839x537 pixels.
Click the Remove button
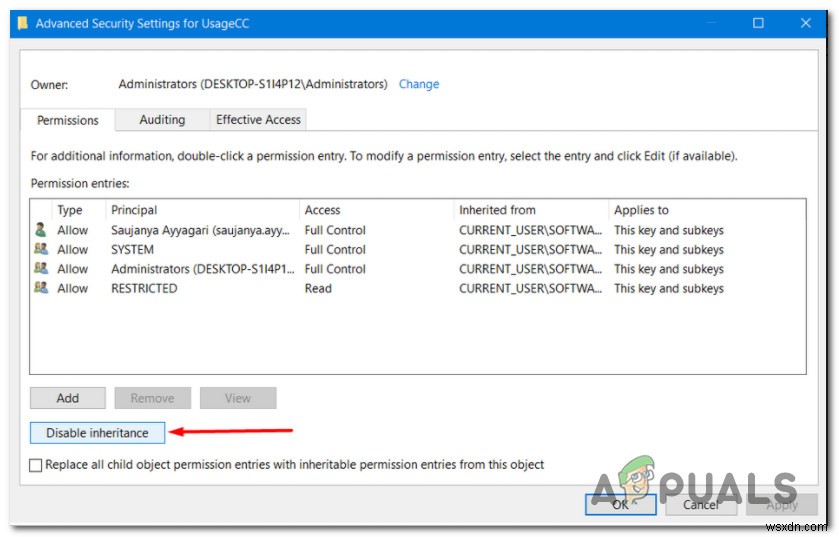152,398
